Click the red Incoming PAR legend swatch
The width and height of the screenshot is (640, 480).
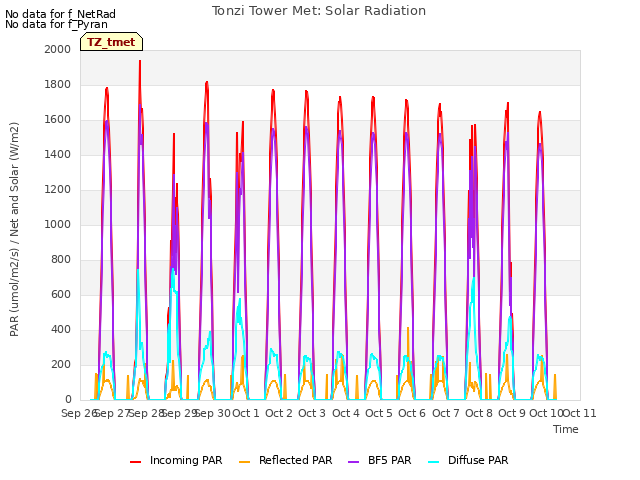pos(136,462)
